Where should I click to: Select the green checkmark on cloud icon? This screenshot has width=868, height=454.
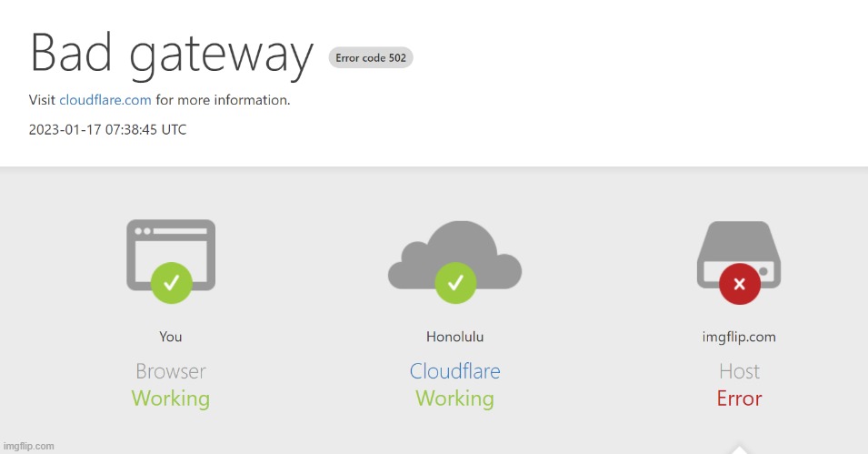point(454,282)
